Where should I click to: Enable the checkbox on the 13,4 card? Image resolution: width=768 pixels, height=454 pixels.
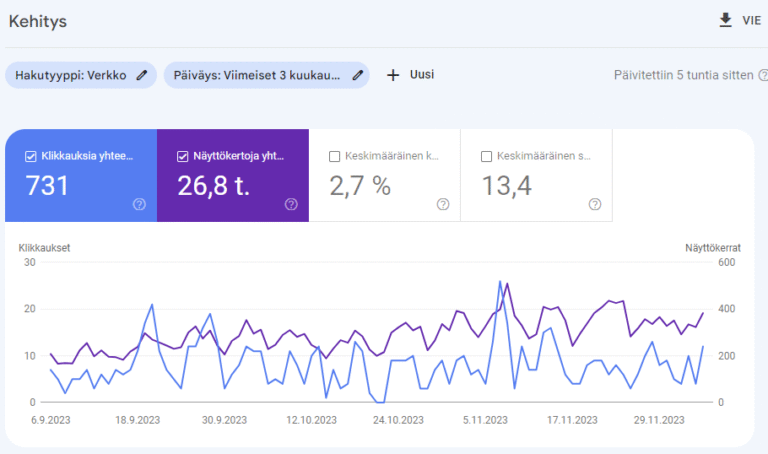pyautogui.click(x=486, y=156)
